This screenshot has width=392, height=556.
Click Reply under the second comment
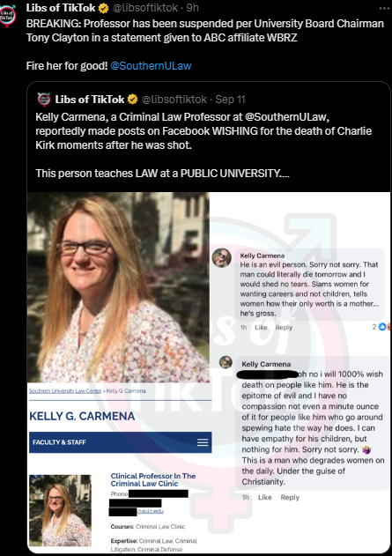click(290, 498)
